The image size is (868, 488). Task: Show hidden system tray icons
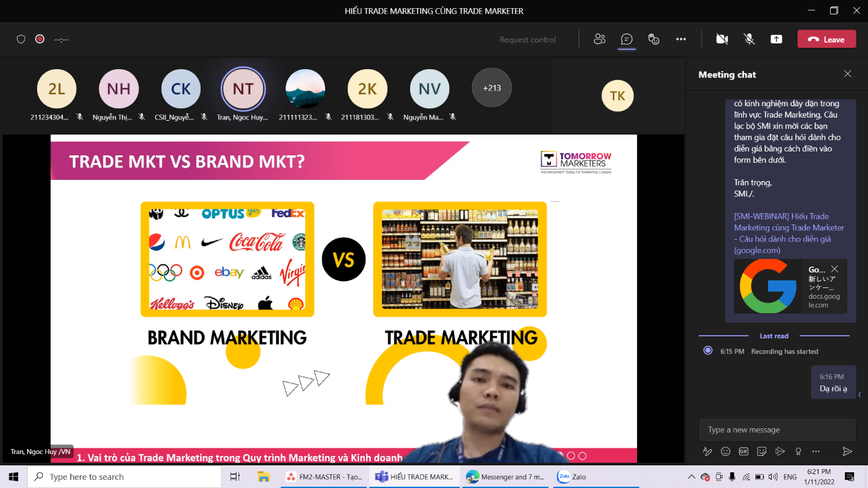[x=691, y=477]
